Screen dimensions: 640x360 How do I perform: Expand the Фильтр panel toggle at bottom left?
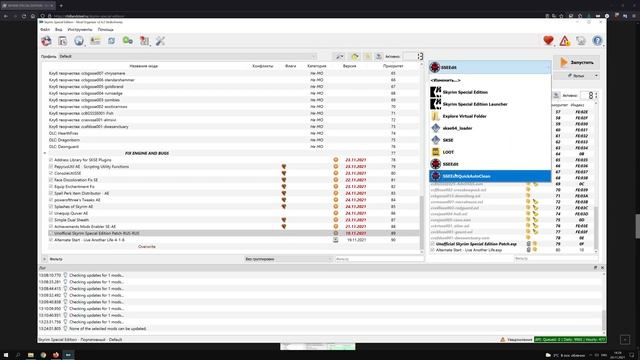point(44,259)
